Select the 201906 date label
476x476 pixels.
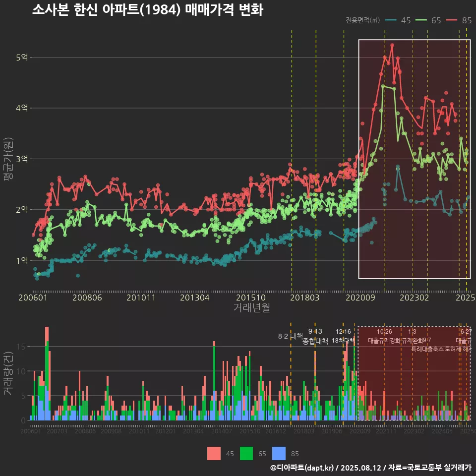pos(332,431)
